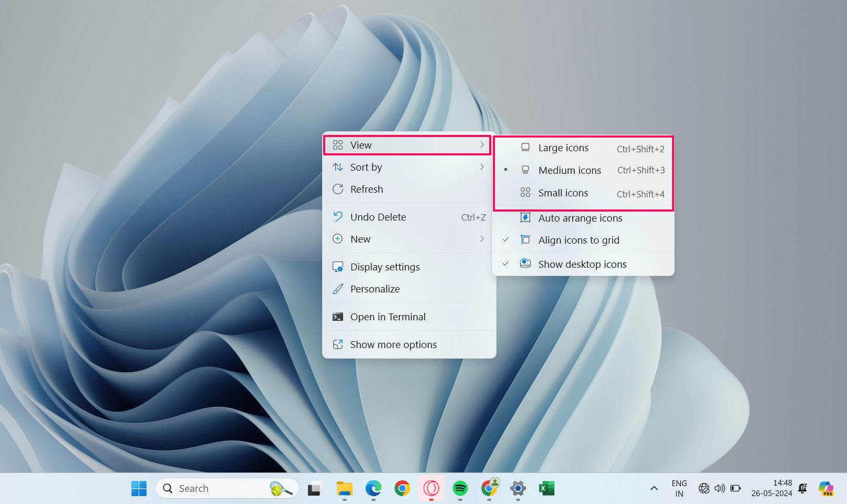Click the Opera browser taskbar icon
This screenshot has width=847, height=504.
point(431,489)
